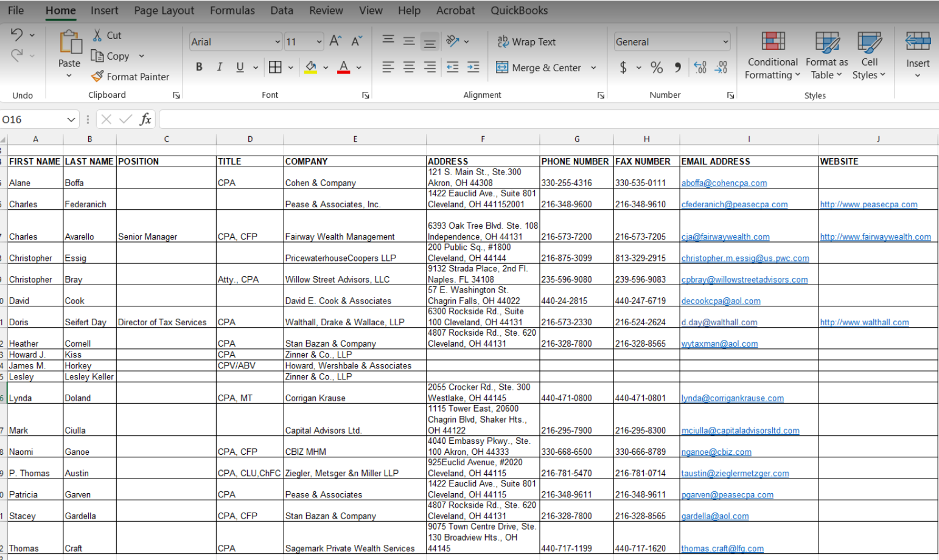Open Cell Styles gallery
Screen dimensions: 939x560
tap(869, 56)
